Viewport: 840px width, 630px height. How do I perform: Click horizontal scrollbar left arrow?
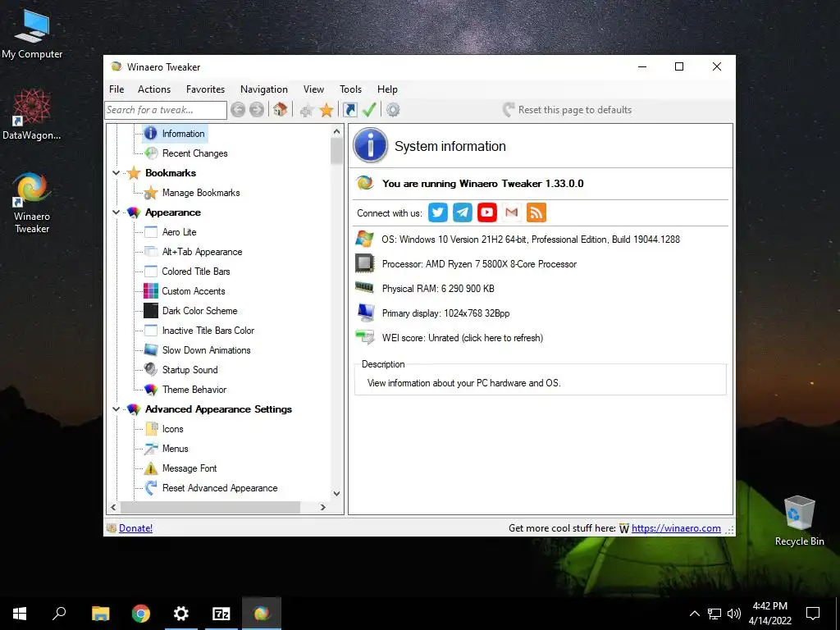(113, 507)
